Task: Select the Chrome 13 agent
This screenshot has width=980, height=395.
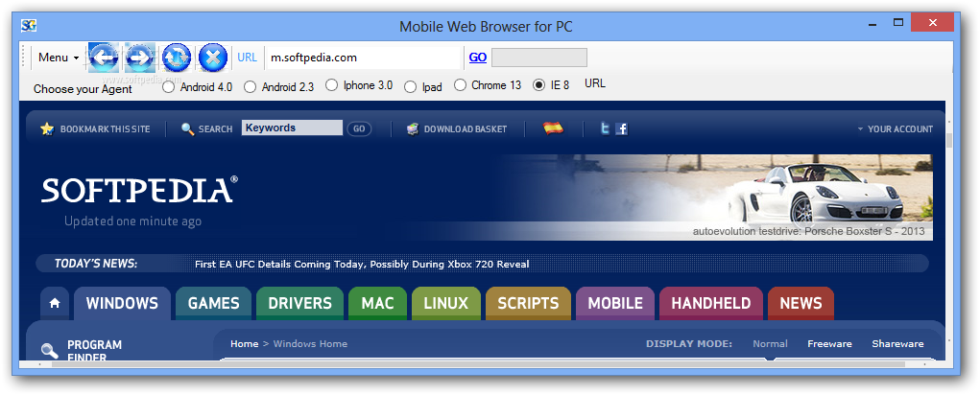Action: coord(460,85)
